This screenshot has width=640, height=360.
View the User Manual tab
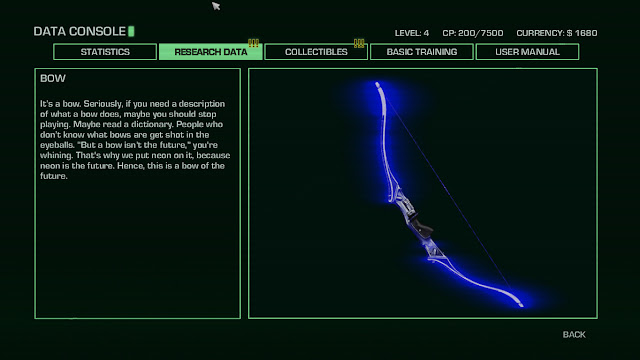[x=527, y=52]
